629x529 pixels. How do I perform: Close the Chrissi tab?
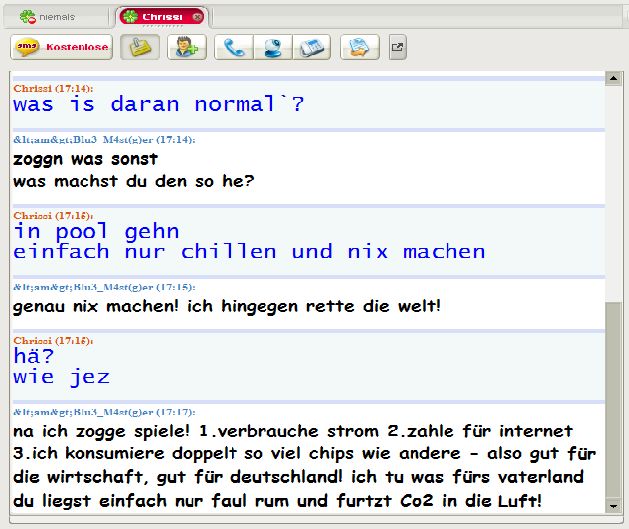(197, 17)
